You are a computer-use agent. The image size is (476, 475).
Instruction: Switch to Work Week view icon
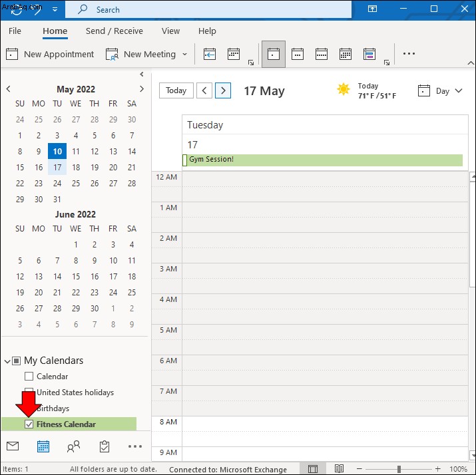(x=298, y=55)
